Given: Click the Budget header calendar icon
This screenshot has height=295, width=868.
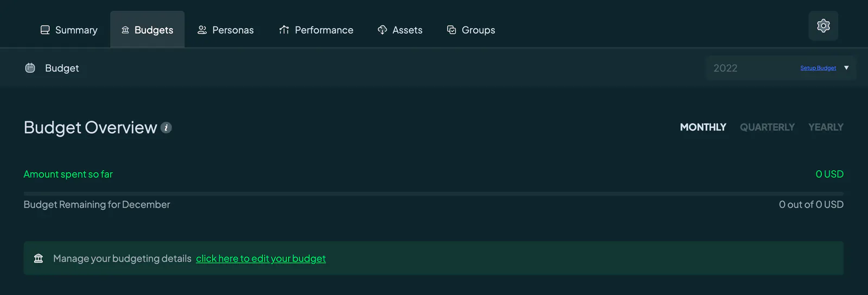Looking at the screenshot, I should click(30, 68).
